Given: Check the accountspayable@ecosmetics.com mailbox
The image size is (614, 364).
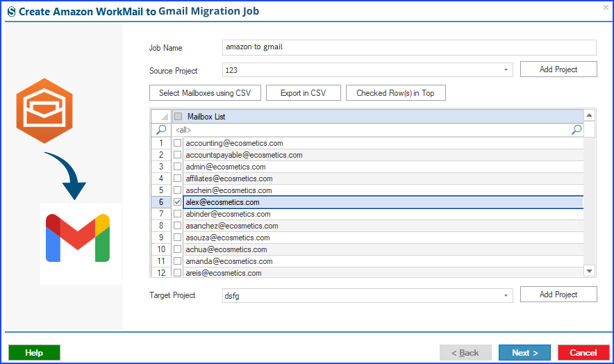Looking at the screenshot, I should (177, 155).
